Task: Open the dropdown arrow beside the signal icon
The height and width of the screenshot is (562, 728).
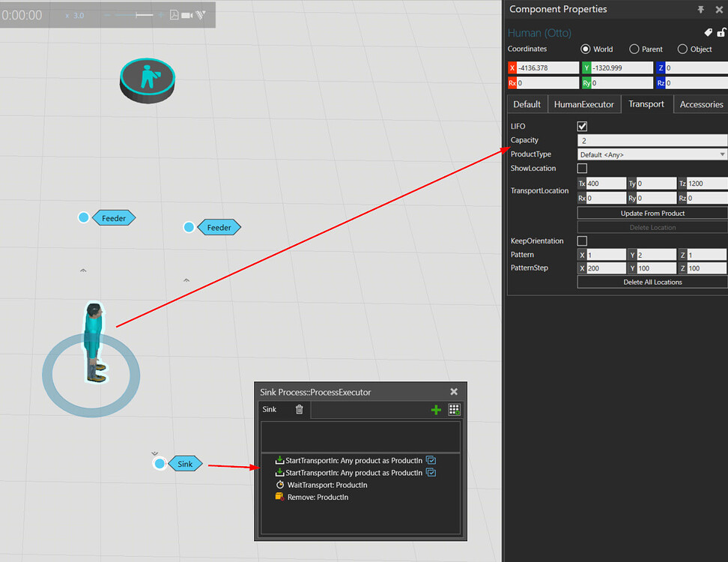Action: [x=202, y=13]
